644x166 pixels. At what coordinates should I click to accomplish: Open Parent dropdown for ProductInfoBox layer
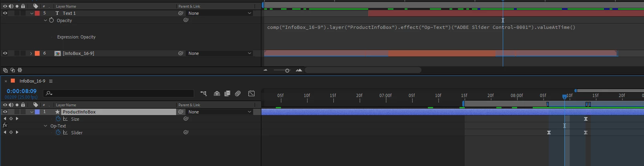tap(220, 112)
